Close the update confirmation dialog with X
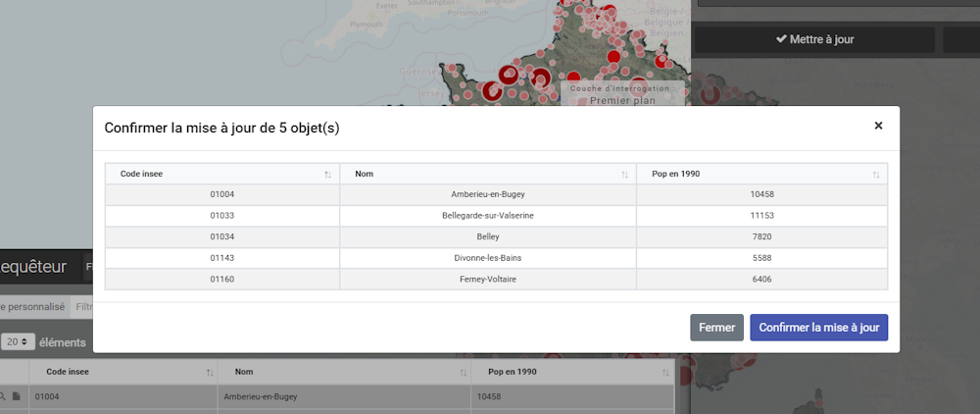 [x=878, y=126]
